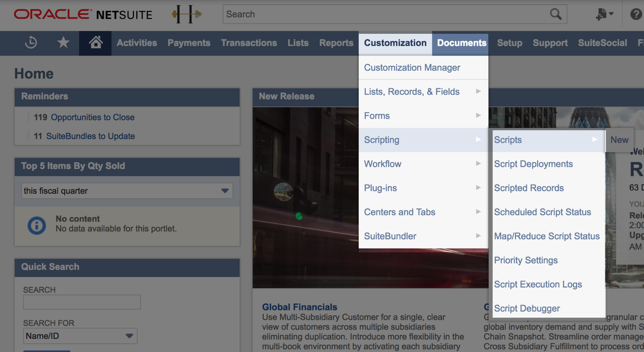Open the Reports menu

click(x=336, y=43)
